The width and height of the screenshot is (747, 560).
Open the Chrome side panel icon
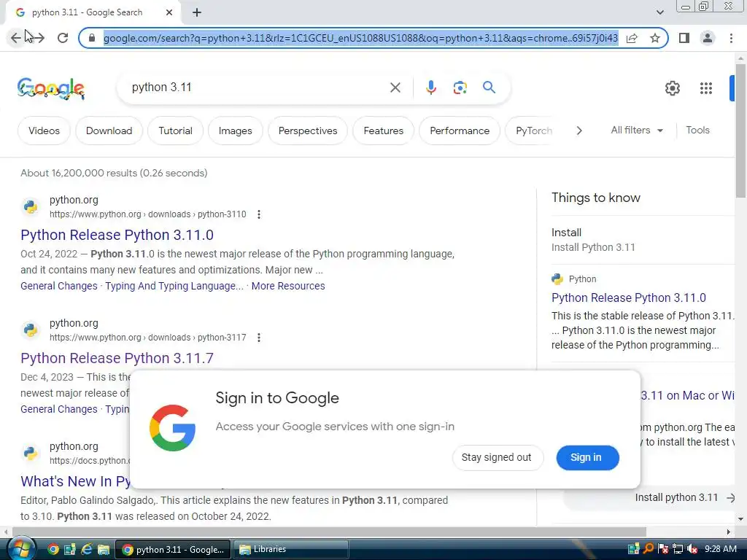click(x=684, y=38)
